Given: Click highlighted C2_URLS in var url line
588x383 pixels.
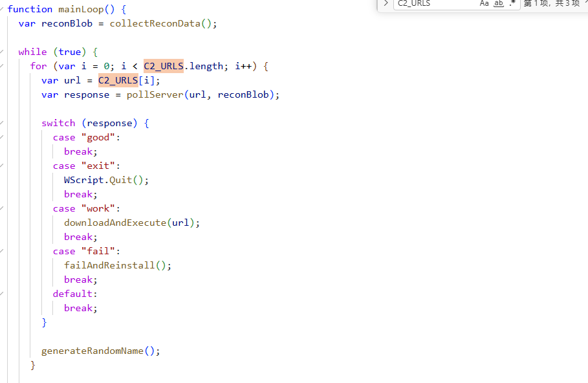Looking at the screenshot, I should 118,81.
